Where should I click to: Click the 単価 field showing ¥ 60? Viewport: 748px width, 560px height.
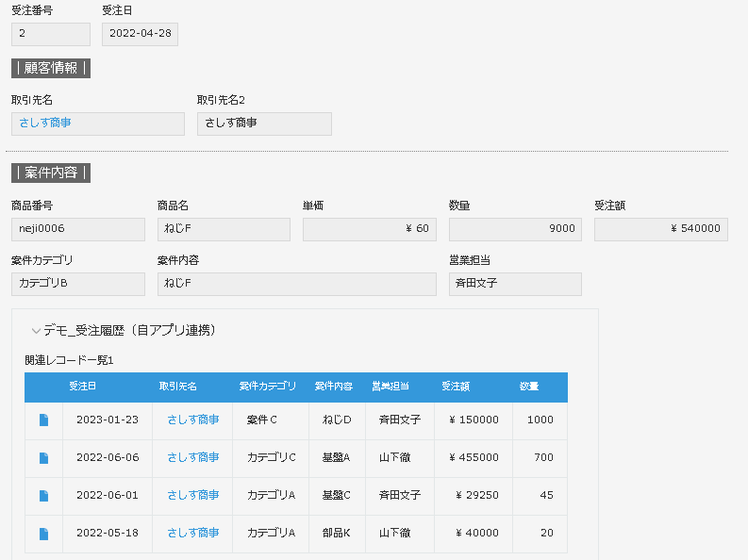(x=369, y=229)
